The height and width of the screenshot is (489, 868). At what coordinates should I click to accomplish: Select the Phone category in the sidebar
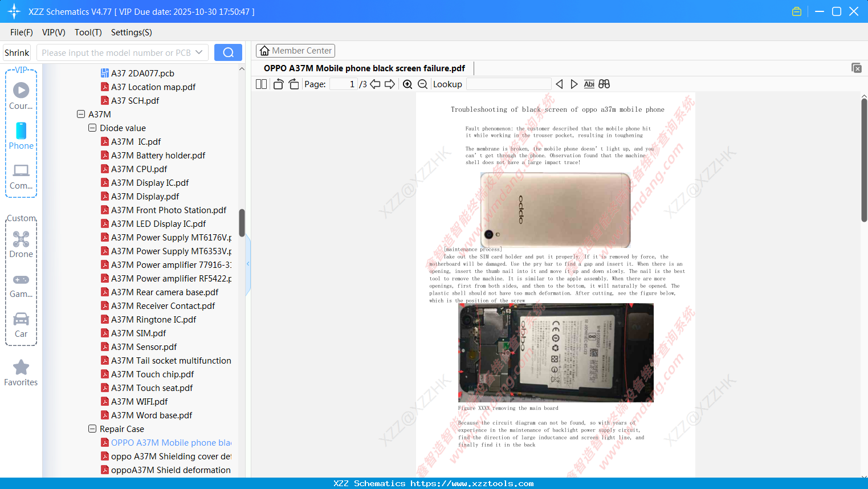click(21, 136)
